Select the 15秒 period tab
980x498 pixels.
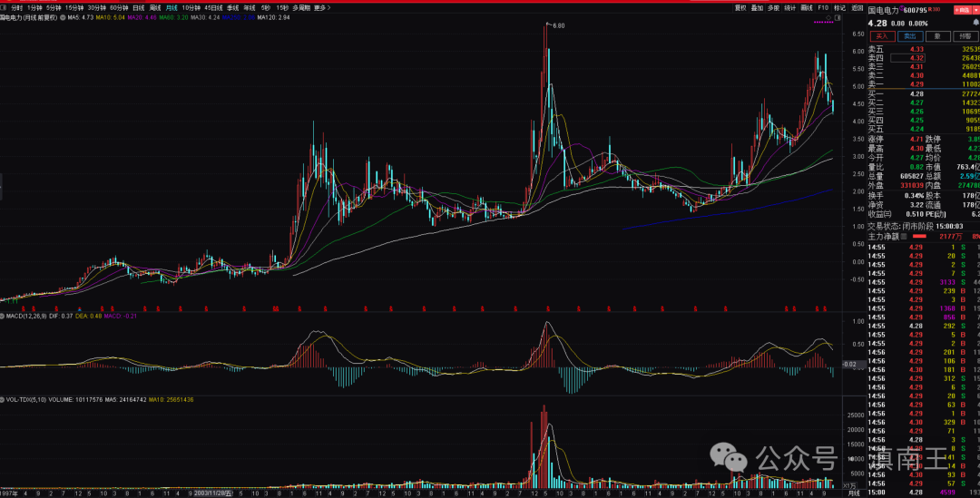point(282,8)
